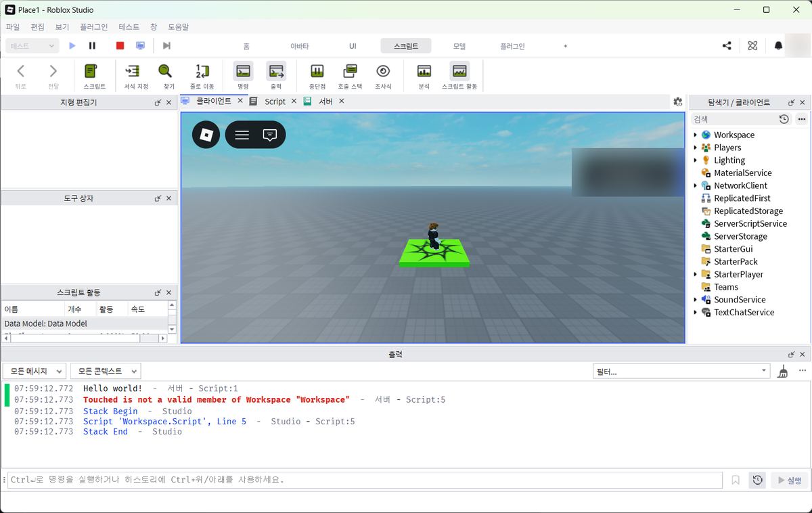Open the 분석 analysis tool

click(x=424, y=76)
